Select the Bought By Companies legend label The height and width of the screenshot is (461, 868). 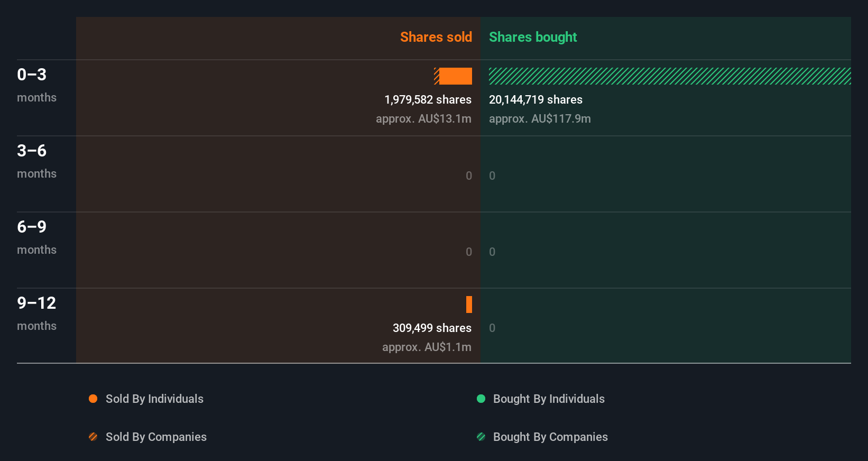point(550,437)
